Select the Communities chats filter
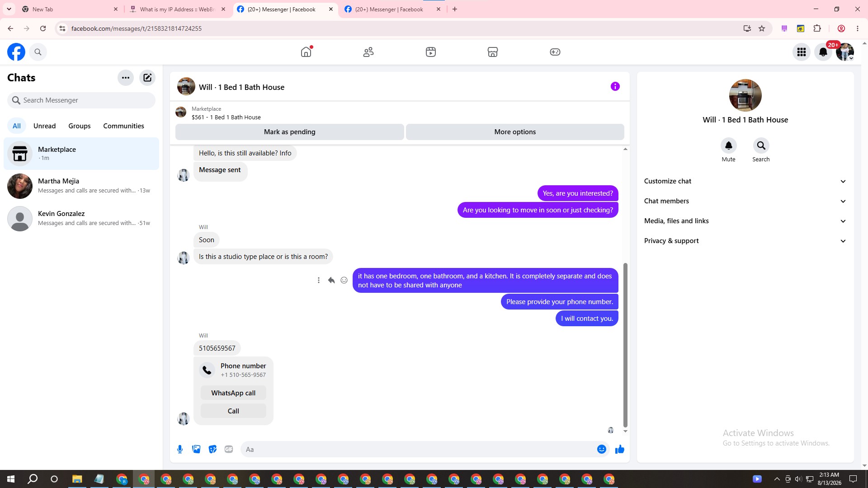Screen dimensions: 868x488 coord(123,126)
